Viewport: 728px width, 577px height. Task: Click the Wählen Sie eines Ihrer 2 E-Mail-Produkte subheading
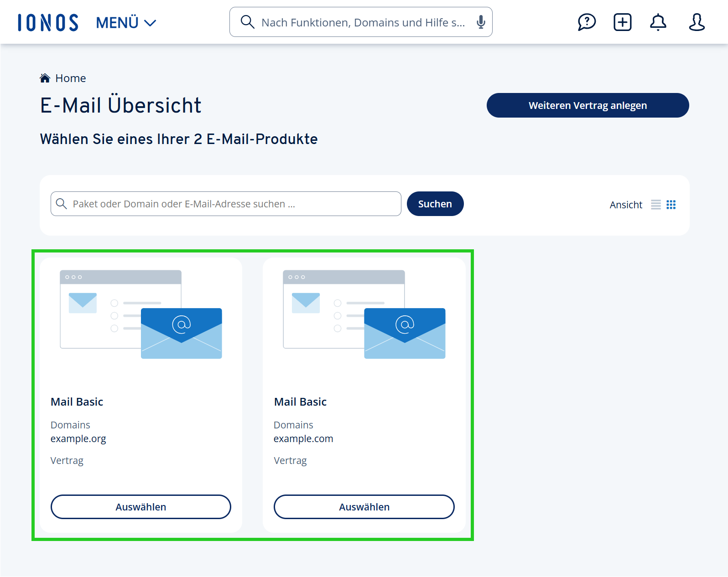(179, 139)
